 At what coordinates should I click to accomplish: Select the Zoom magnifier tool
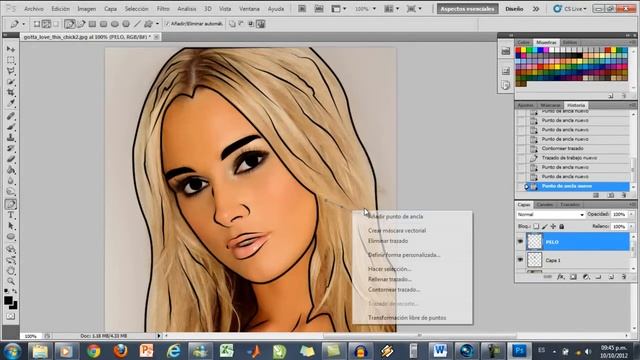click(x=11, y=281)
